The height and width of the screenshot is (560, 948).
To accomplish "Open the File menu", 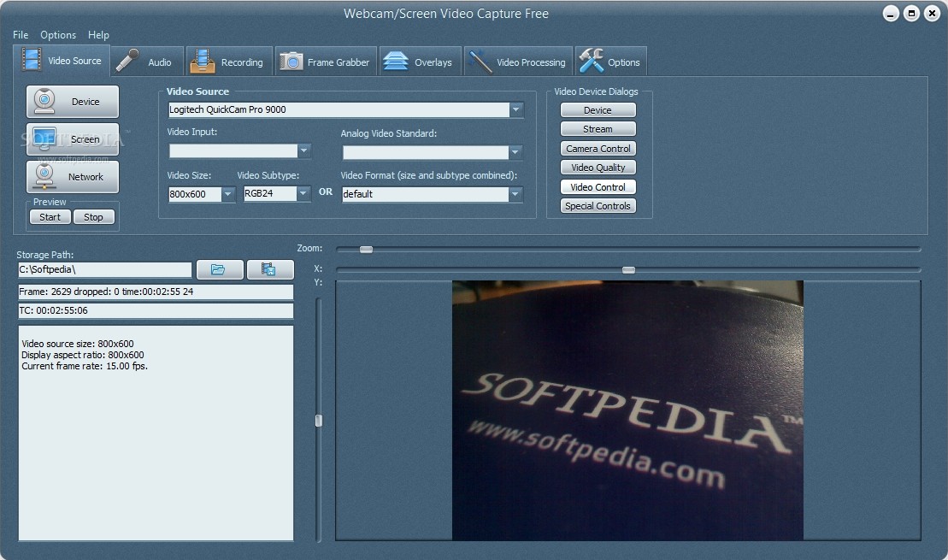I will tap(21, 35).
